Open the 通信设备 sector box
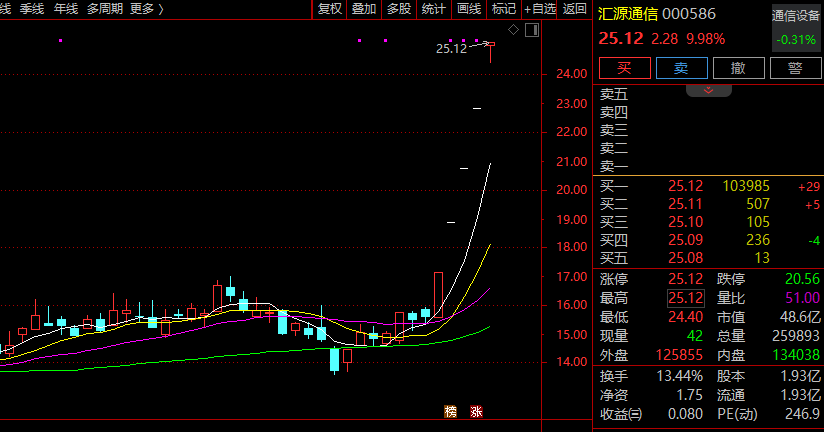The width and height of the screenshot is (824, 432). (796, 27)
